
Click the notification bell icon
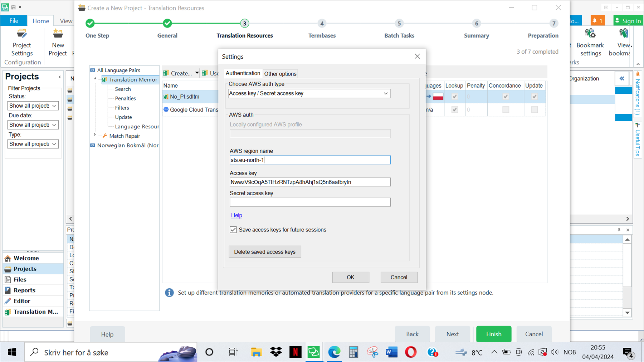click(x=597, y=21)
